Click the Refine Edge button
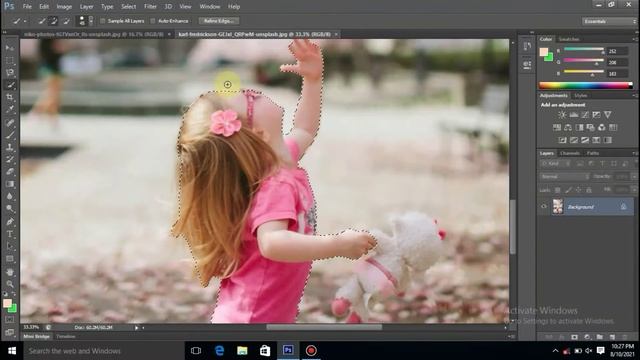Viewport: 640px width, 360px height. 219,21
